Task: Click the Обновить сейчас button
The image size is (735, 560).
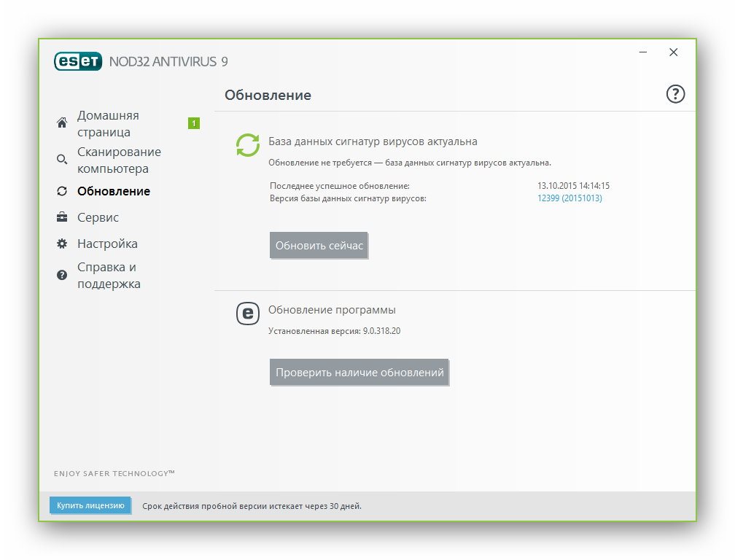Action: (x=319, y=245)
